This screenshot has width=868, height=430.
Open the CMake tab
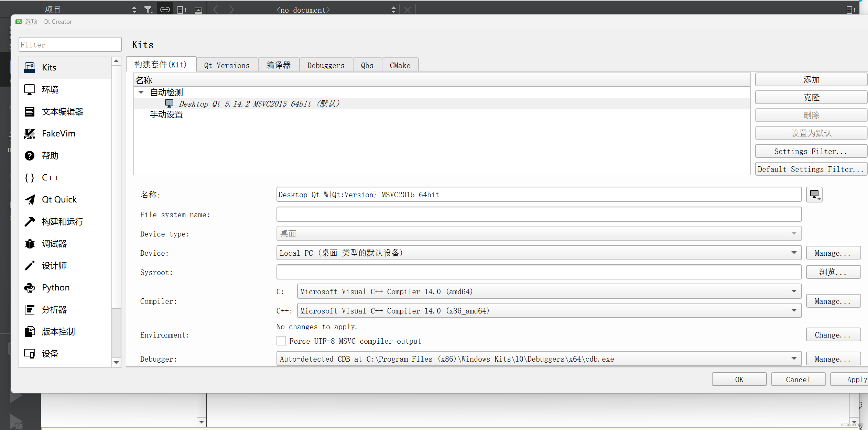[x=400, y=65]
